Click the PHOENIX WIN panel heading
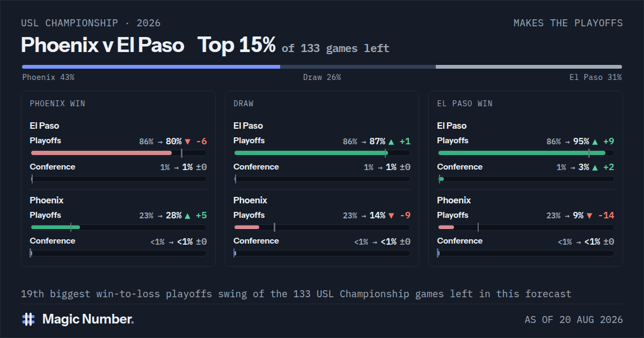The width and height of the screenshot is (644, 338). pyautogui.click(x=57, y=104)
